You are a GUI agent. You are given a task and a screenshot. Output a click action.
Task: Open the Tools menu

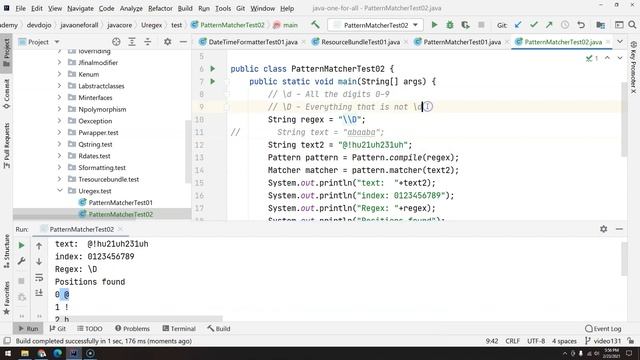pyautogui.click(x=223, y=8)
